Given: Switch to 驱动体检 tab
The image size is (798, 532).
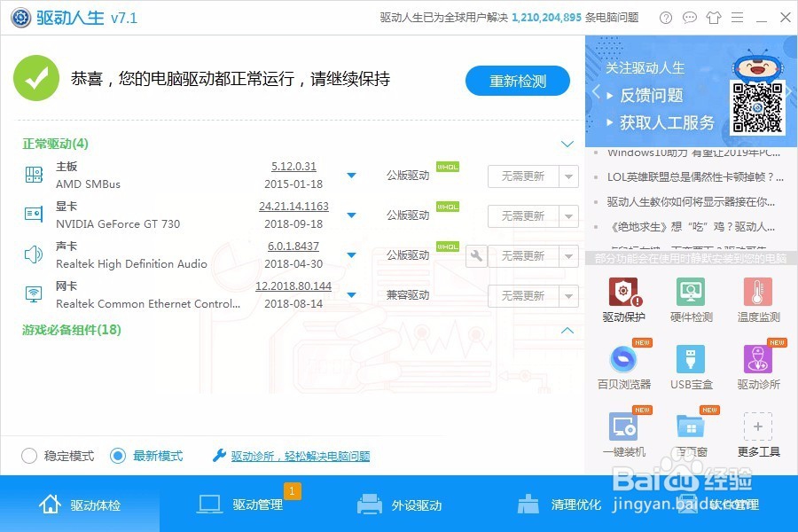Looking at the screenshot, I should point(80,505).
